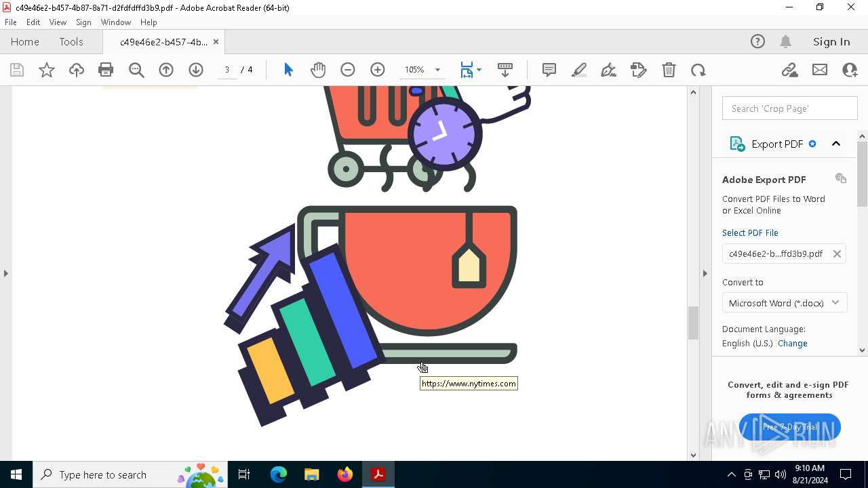Switch to the Tools tab
868x488 pixels.
(x=71, y=41)
